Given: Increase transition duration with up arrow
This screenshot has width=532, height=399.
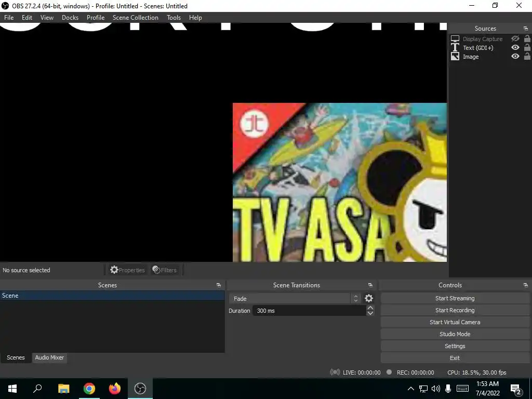Looking at the screenshot, I should pyautogui.click(x=370, y=308).
